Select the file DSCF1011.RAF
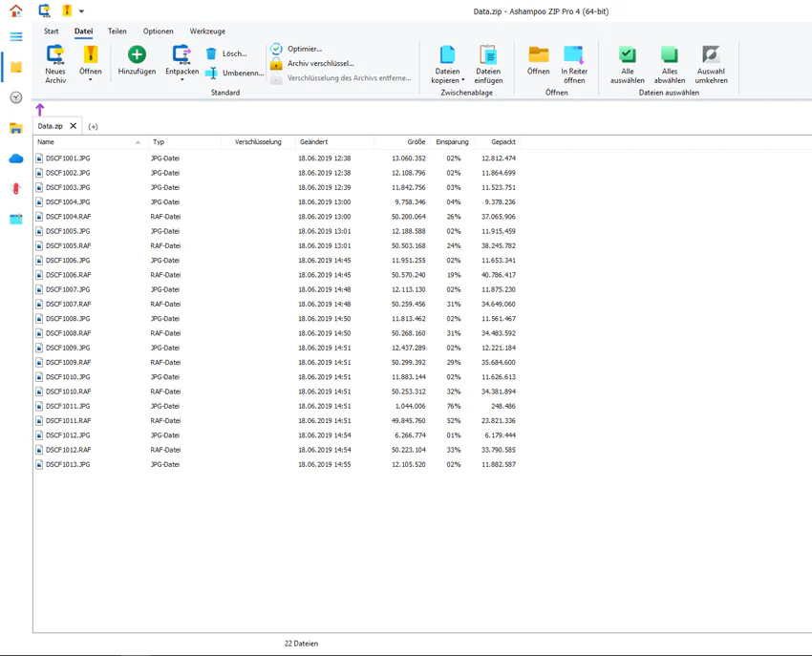This screenshot has height=656, width=812. pyautogui.click(x=69, y=420)
